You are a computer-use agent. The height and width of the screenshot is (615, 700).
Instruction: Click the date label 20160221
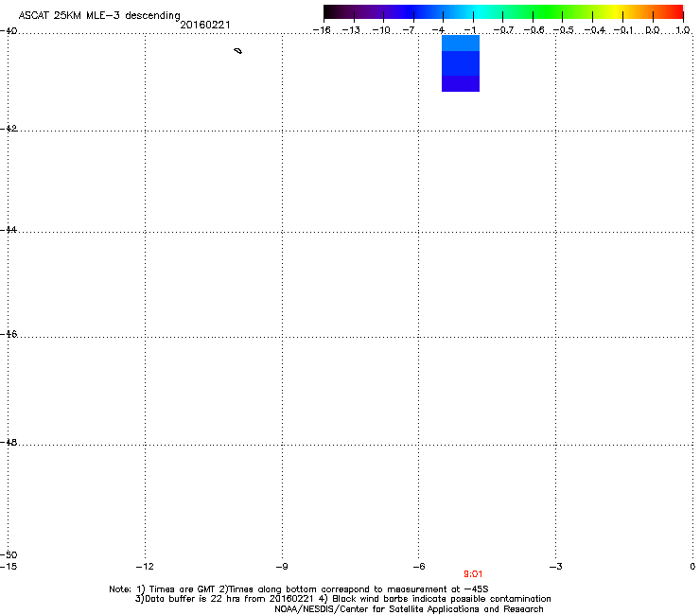tap(205, 25)
